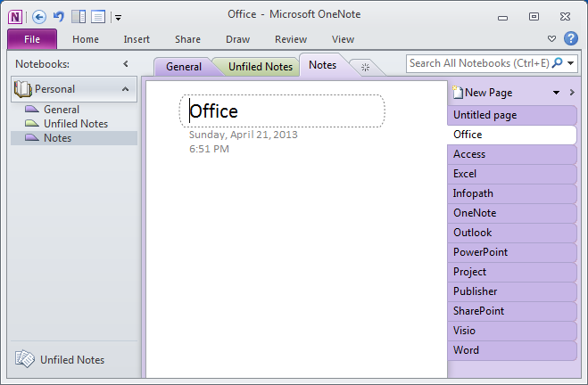This screenshot has height=385, width=588.
Task: Undo the last action
Action: pyautogui.click(x=59, y=16)
